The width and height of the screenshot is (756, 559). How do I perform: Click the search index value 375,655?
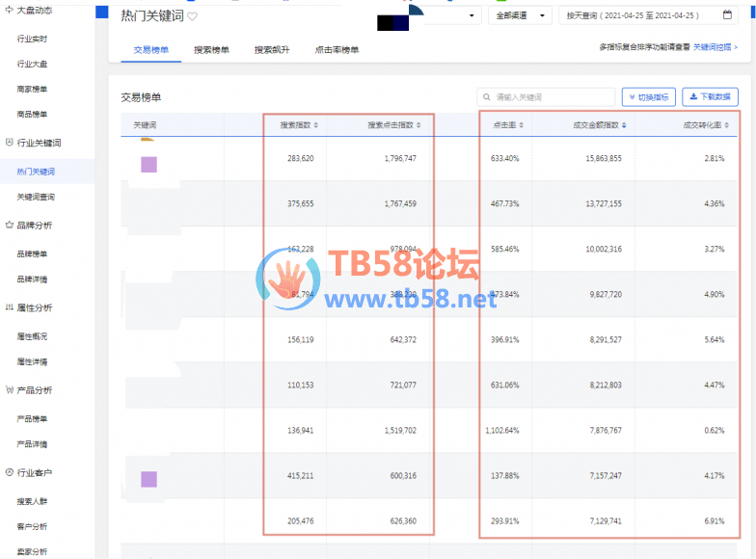coord(301,203)
